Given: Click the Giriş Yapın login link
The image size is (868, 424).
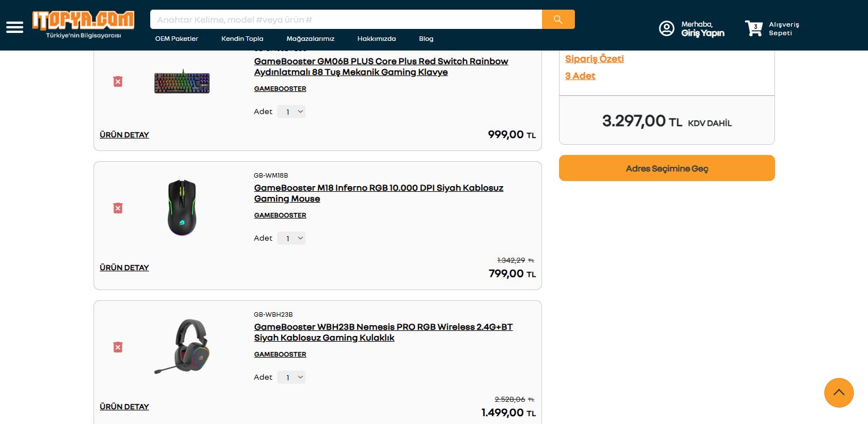Looking at the screenshot, I should pos(703,33).
